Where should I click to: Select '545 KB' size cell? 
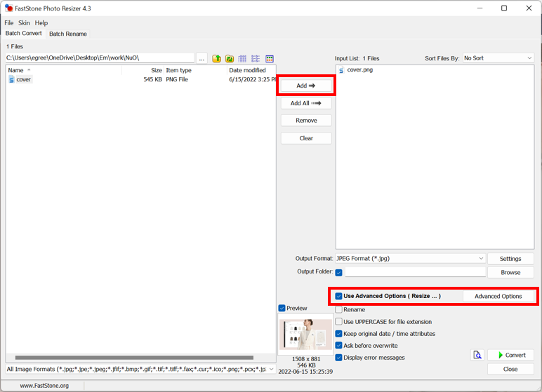click(152, 79)
